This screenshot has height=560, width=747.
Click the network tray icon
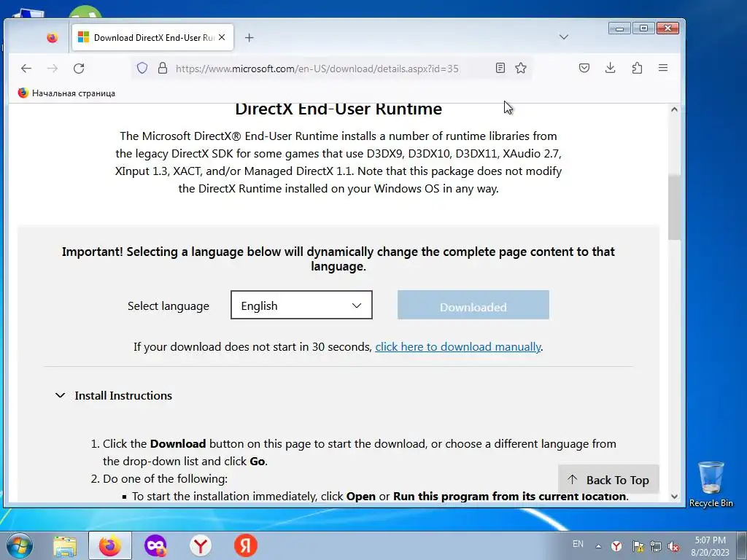coord(656,546)
